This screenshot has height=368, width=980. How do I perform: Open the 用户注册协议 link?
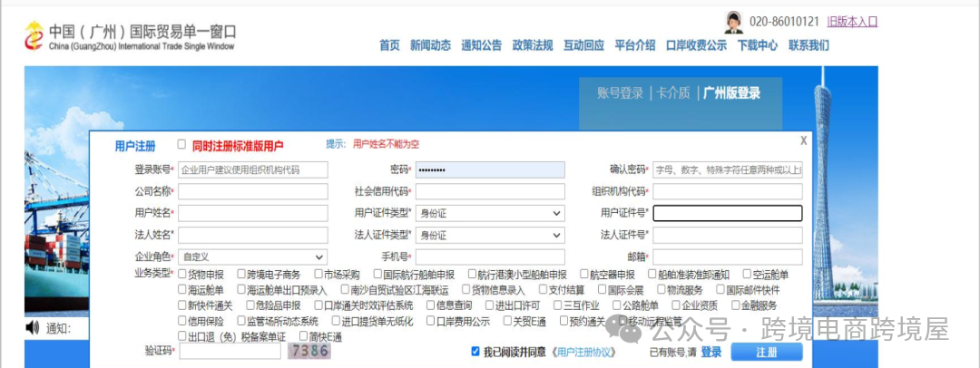tap(585, 353)
